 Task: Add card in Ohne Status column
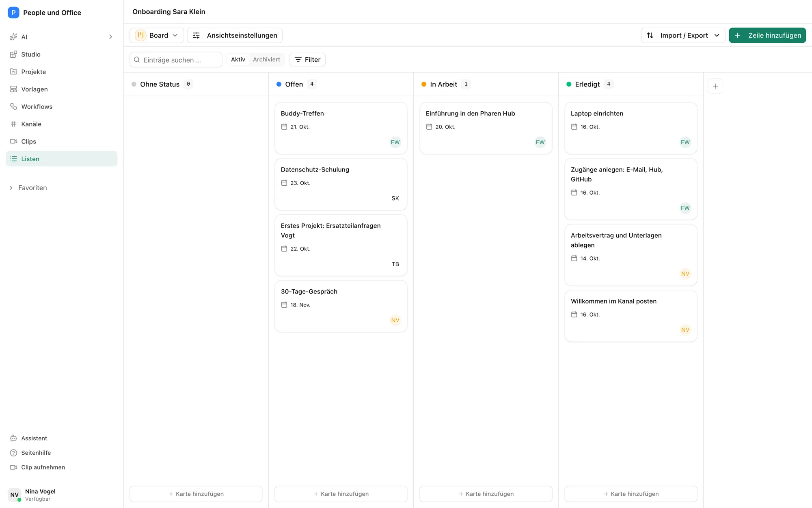[196, 494]
